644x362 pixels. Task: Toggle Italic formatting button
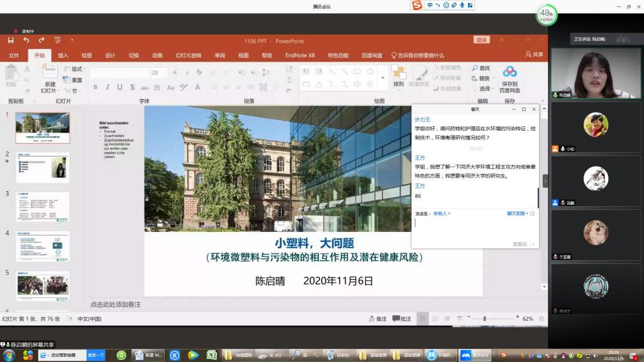click(108, 87)
